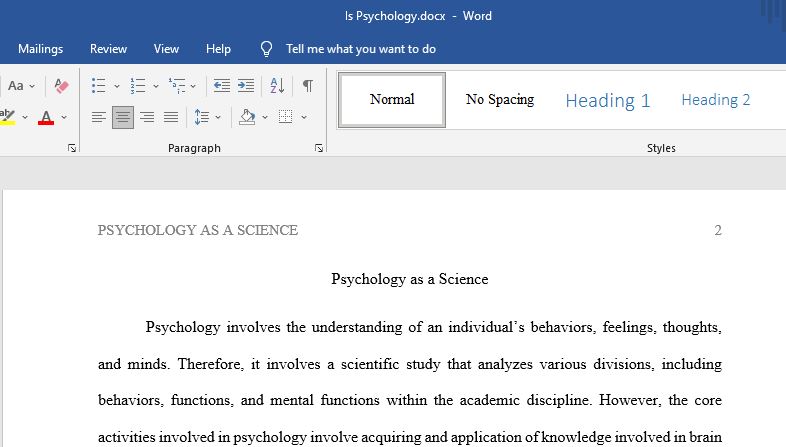Open the Line Spacing dropdown arrow

click(x=218, y=117)
